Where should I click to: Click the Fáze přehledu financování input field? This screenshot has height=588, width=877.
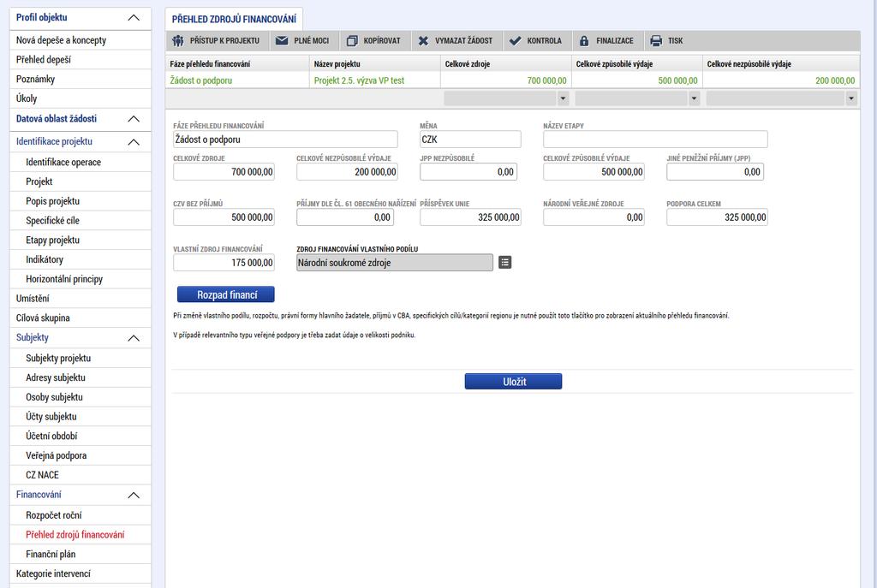click(285, 140)
